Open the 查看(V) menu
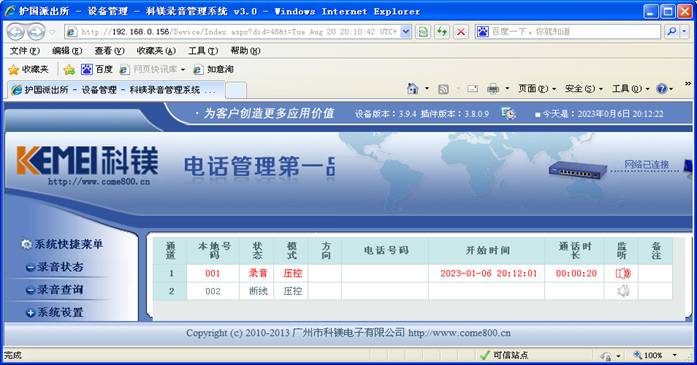Image resolution: width=697 pixels, height=365 pixels. (109, 51)
